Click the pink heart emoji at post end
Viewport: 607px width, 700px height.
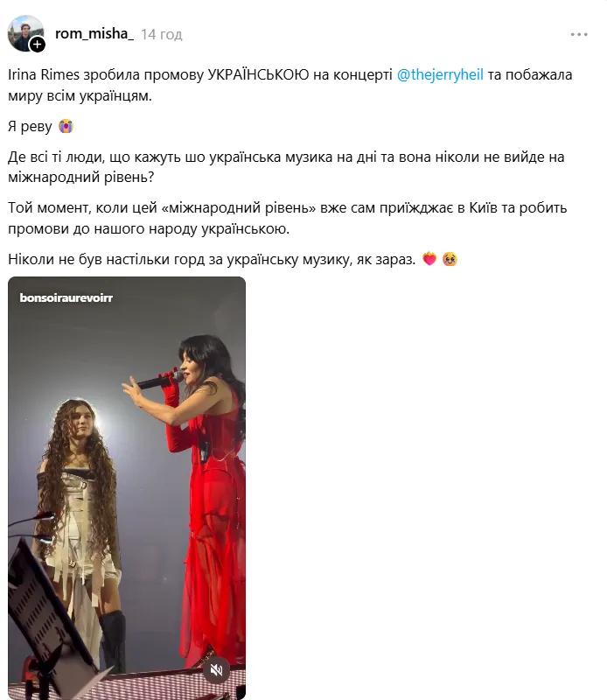429,259
